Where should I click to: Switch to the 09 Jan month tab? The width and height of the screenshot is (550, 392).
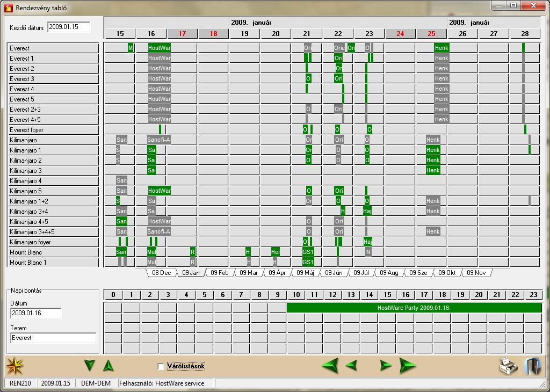click(191, 273)
